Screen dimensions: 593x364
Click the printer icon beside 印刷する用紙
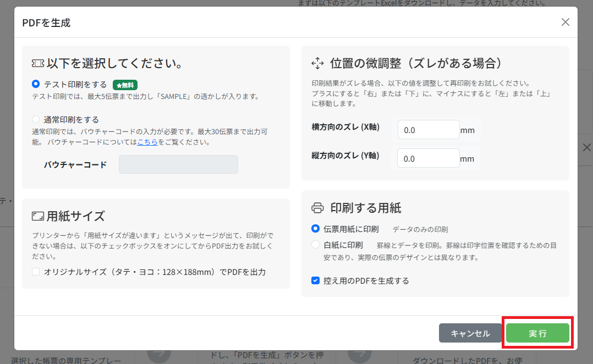(317, 208)
